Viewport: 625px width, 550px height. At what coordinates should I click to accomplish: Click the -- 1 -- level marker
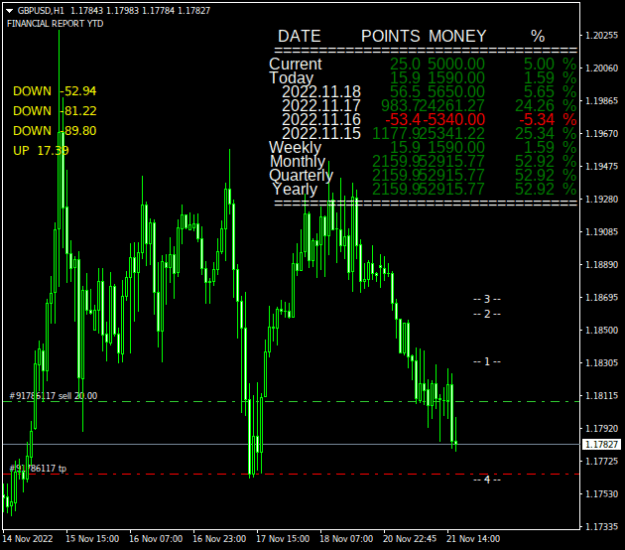[487, 361]
